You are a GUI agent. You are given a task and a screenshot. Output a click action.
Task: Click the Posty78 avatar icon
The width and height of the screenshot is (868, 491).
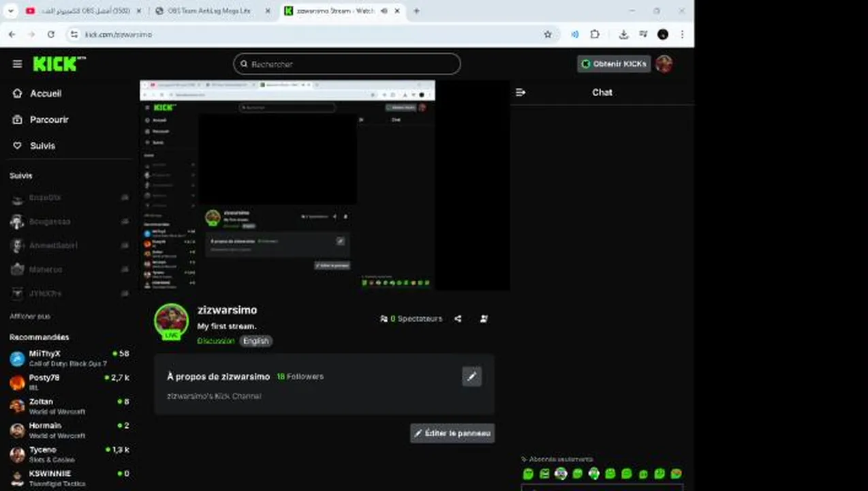(17, 383)
